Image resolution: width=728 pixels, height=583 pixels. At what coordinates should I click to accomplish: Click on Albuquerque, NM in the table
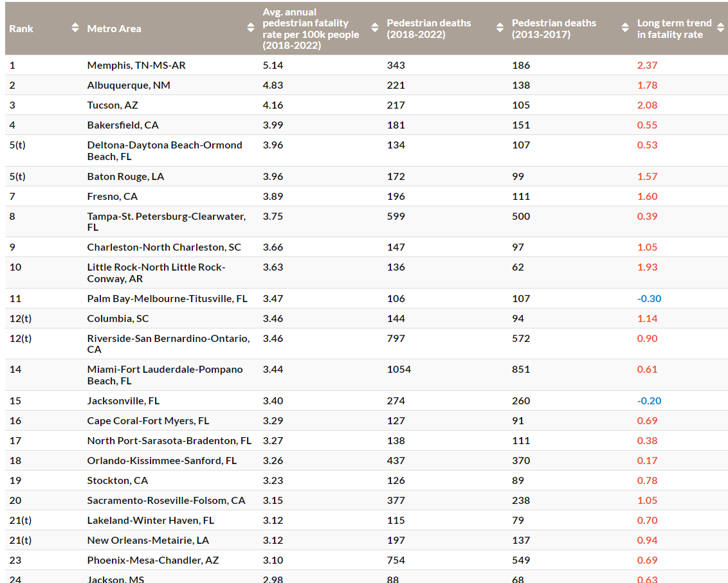129,85
